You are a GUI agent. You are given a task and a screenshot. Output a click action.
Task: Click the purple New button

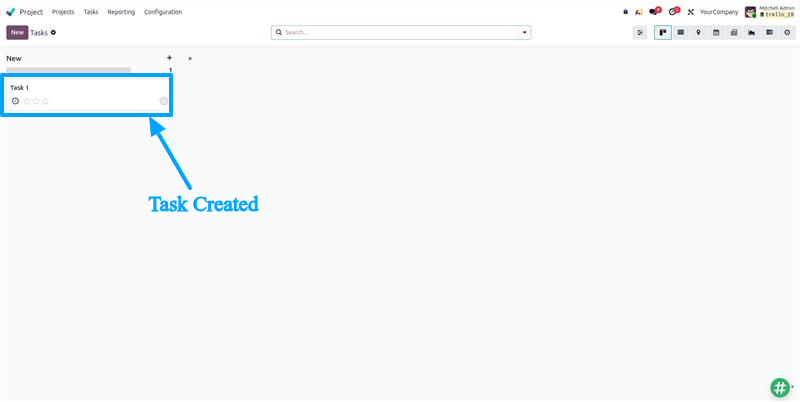point(17,33)
